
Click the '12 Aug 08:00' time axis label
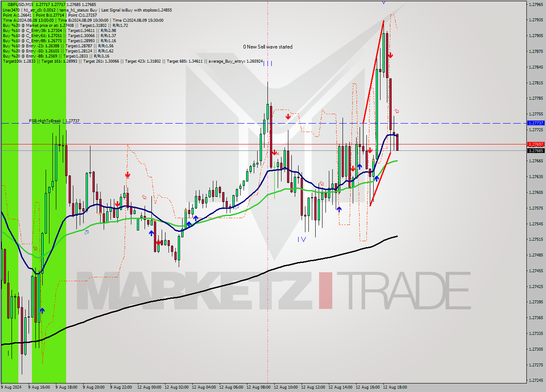tap(258, 387)
